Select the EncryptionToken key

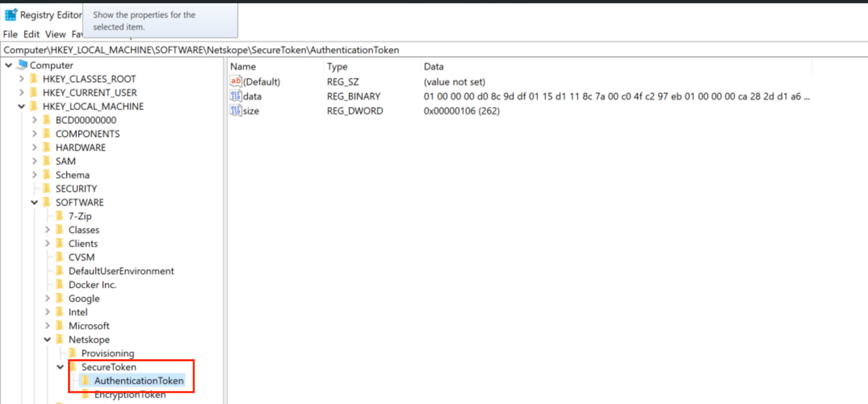tap(130, 395)
